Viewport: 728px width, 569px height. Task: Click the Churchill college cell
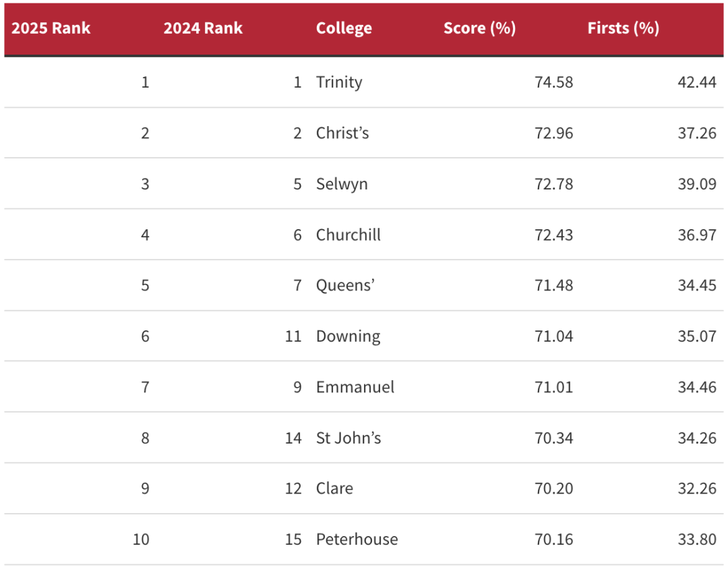click(348, 235)
